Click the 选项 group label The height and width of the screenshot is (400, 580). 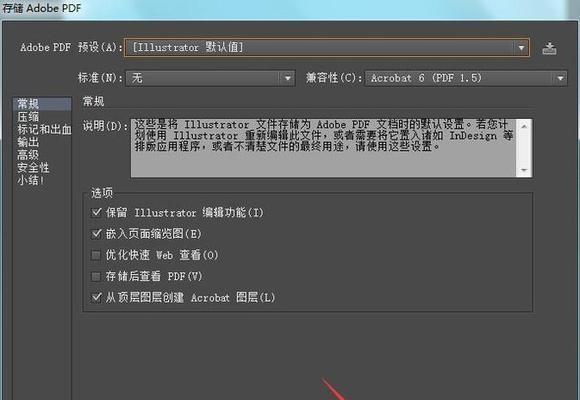(x=102, y=192)
